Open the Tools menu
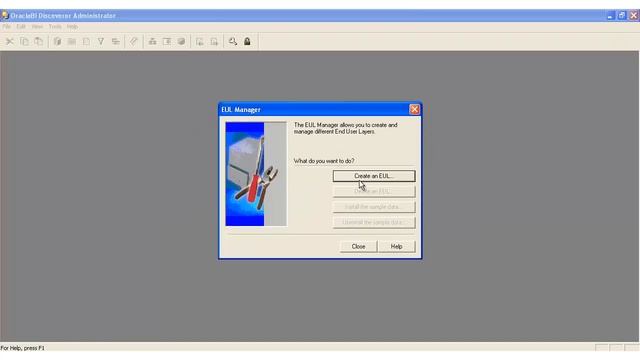Screen dimensions: 640x360 (x=55, y=27)
